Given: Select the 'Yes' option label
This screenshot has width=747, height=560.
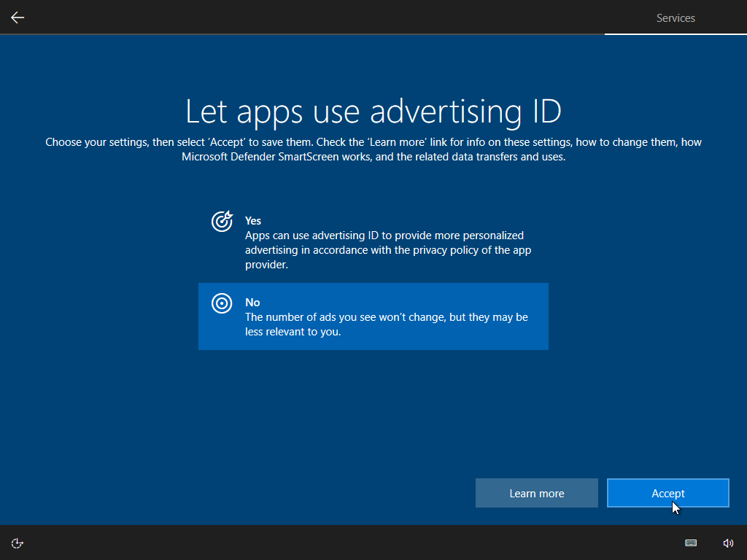Looking at the screenshot, I should 253,220.
